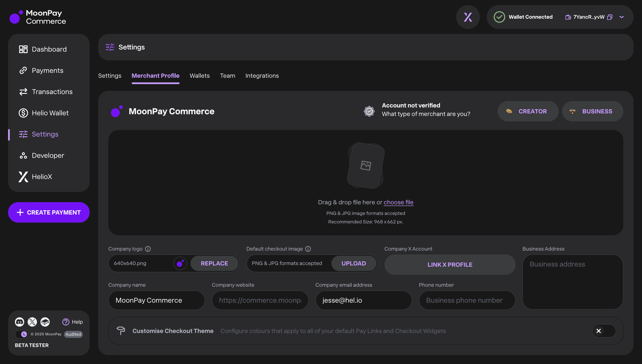Switch to the Wallets tab
This screenshot has width=642, height=364.
(x=199, y=76)
